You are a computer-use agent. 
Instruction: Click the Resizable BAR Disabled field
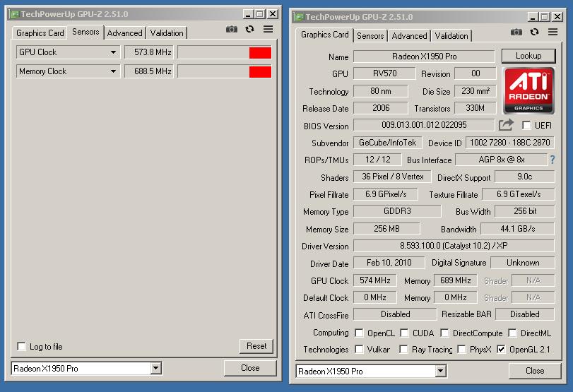tap(525, 314)
